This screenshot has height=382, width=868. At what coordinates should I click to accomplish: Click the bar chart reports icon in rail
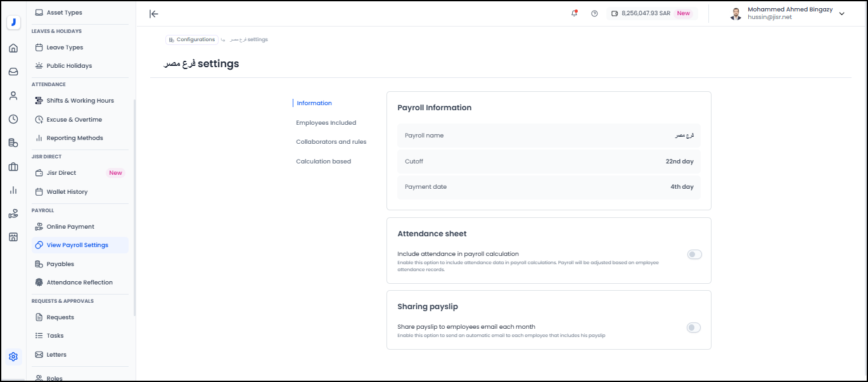(x=13, y=190)
